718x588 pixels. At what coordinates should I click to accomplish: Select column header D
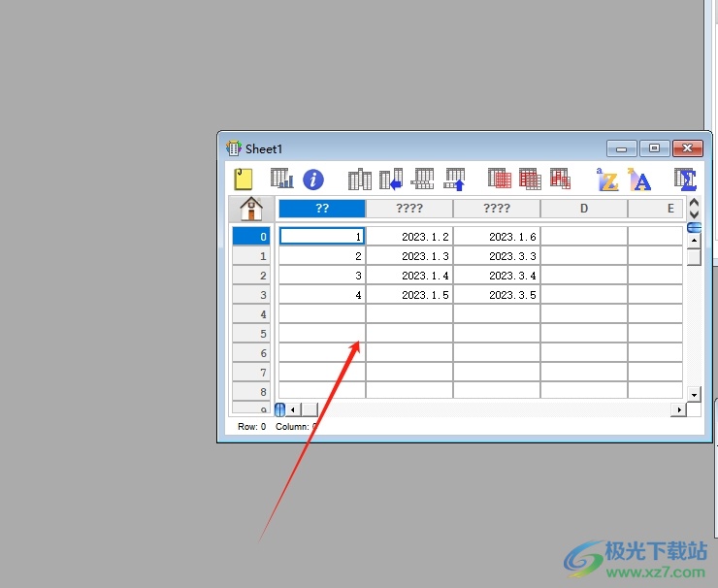[584, 209]
